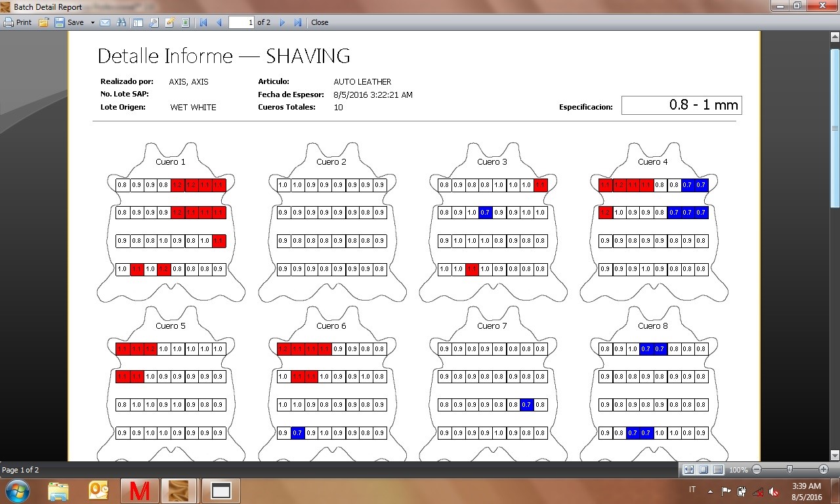Open Outlook from the Windows taskbar
This screenshot has width=840, height=504.
[x=98, y=490]
